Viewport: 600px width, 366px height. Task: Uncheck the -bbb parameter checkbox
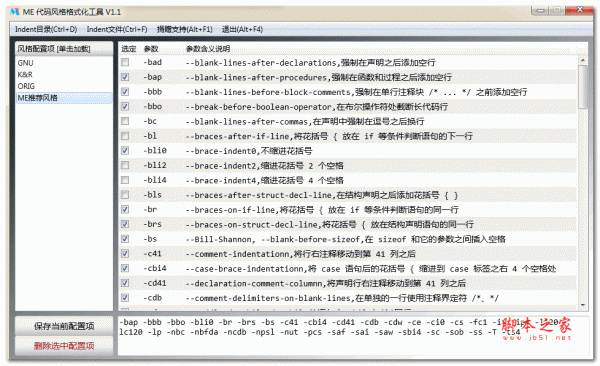click(125, 92)
